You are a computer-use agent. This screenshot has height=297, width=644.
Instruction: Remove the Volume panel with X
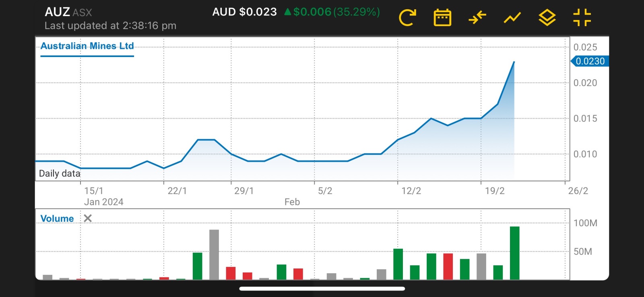(88, 218)
